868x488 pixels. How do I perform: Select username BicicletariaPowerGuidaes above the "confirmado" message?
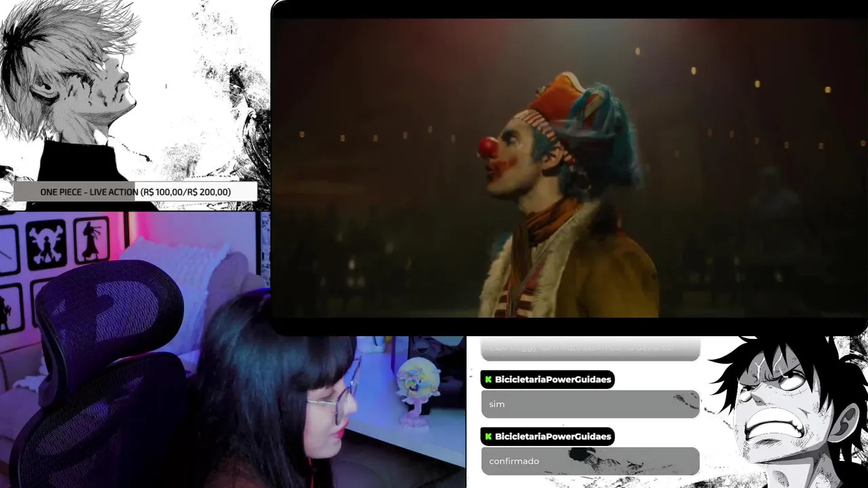pos(553,436)
